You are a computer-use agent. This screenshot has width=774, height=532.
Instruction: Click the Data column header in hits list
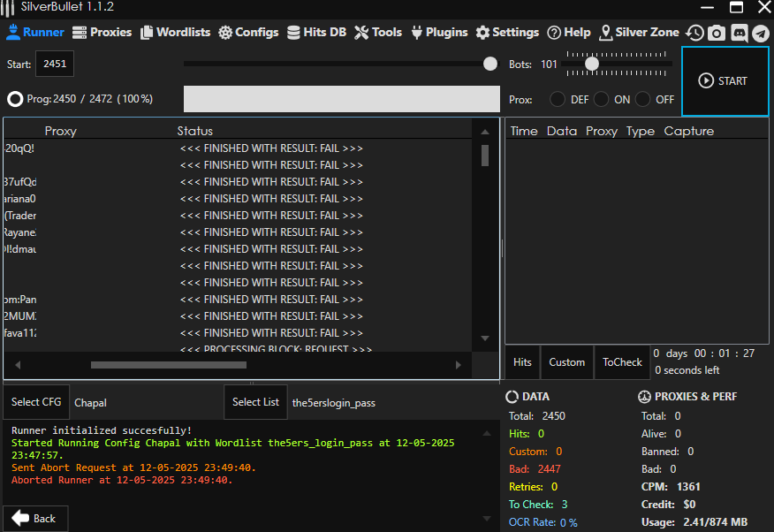click(x=562, y=131)
